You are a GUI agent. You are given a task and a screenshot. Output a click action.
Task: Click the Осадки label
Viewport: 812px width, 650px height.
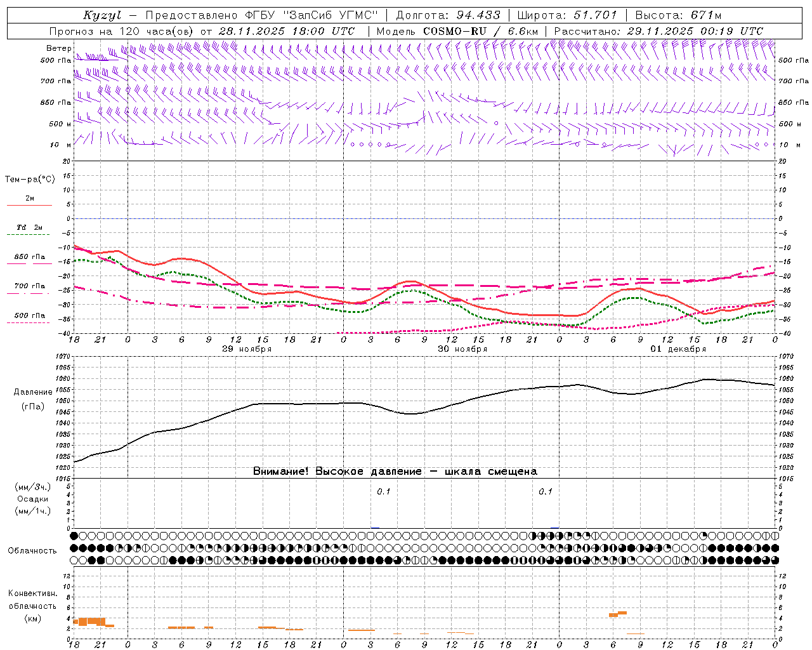[x=33, y=500]
